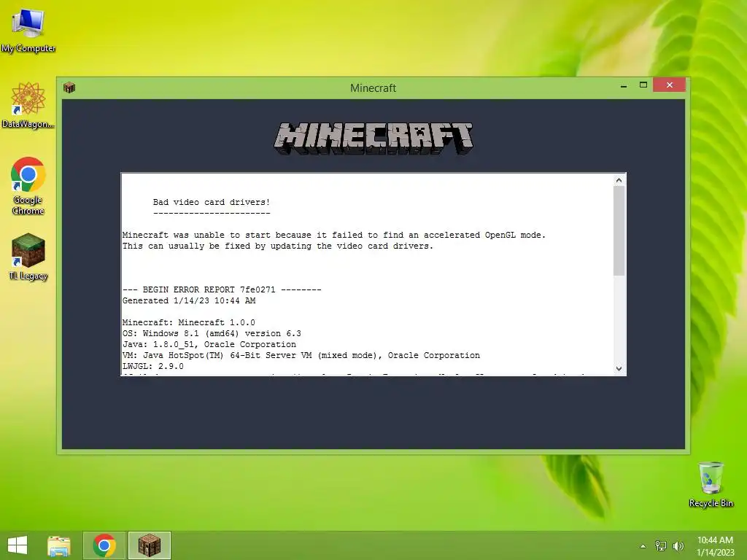747x560 pixels.
Task: Click the Minecraft taskbar button
Action: point(150,545)
